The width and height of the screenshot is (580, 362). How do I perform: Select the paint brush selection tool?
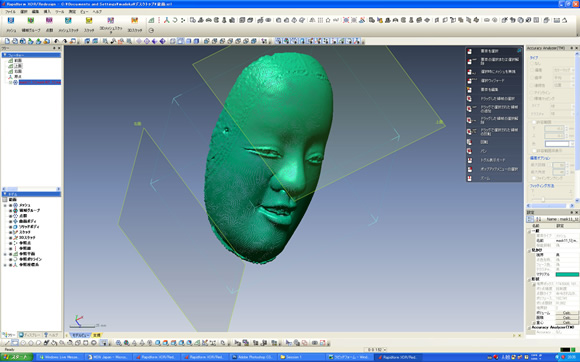(47, 343)
